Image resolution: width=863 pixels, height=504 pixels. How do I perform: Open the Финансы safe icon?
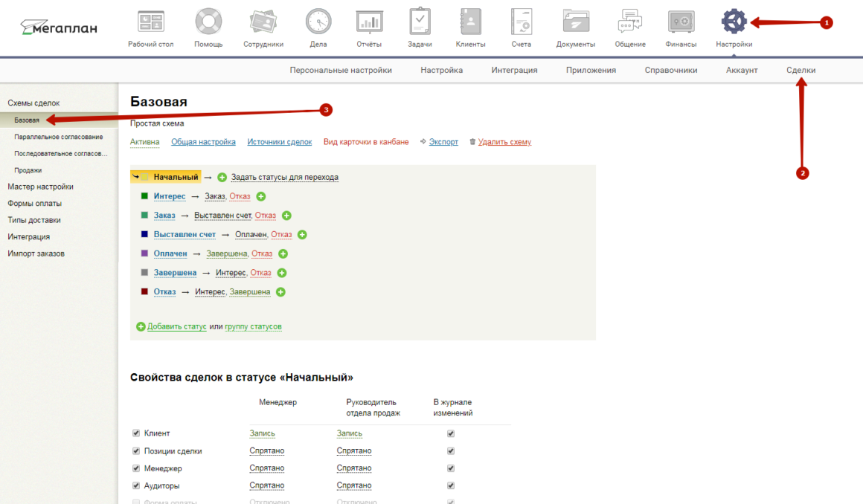coord(681,22)
